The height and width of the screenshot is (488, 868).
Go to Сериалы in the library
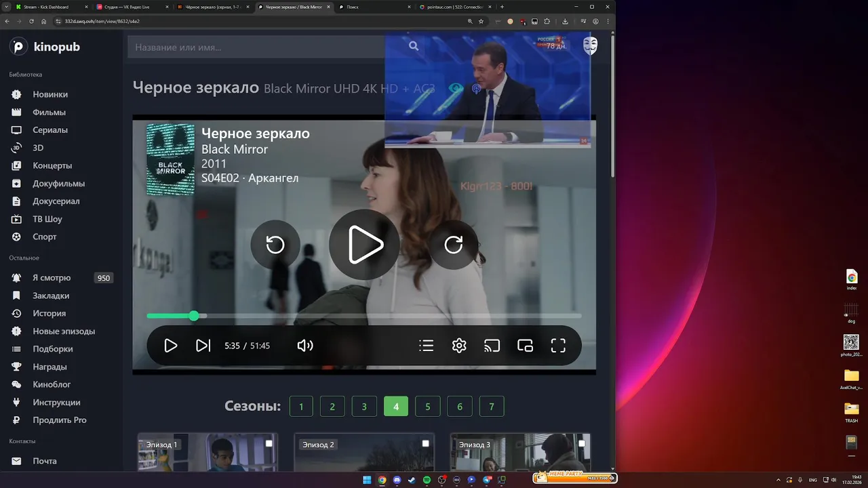(50, 129)
